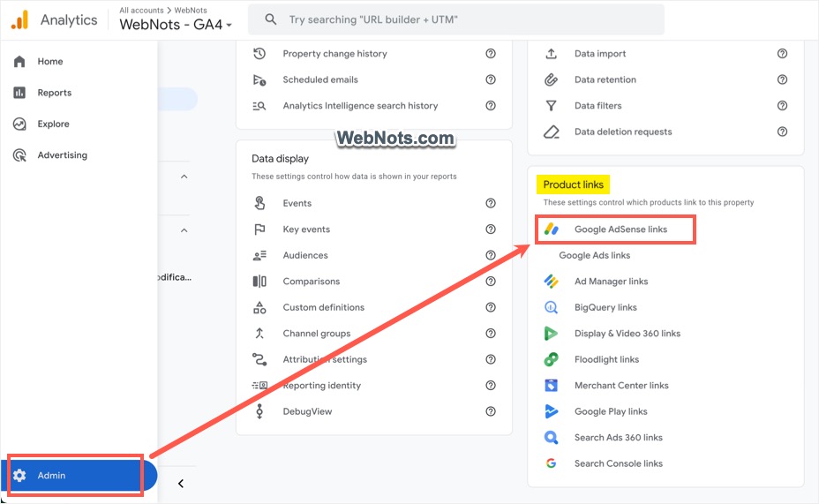Collapse the lower admin section chevron
This screenshot has width=819, height=504.
[x=184, y=230]
